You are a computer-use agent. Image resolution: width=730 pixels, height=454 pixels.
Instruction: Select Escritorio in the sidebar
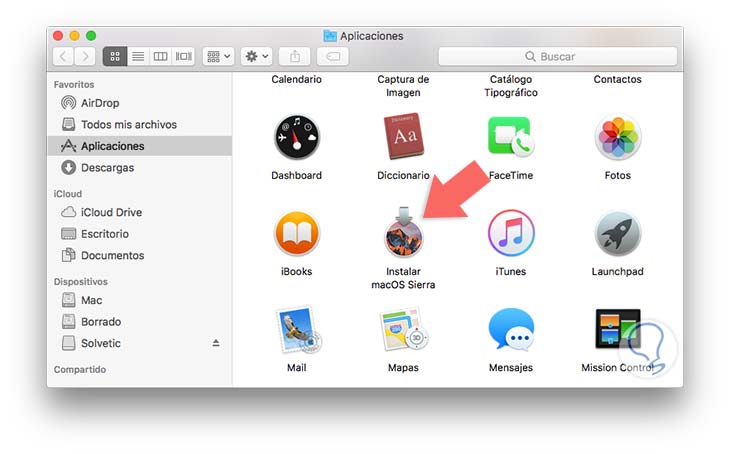pos(140,233)
